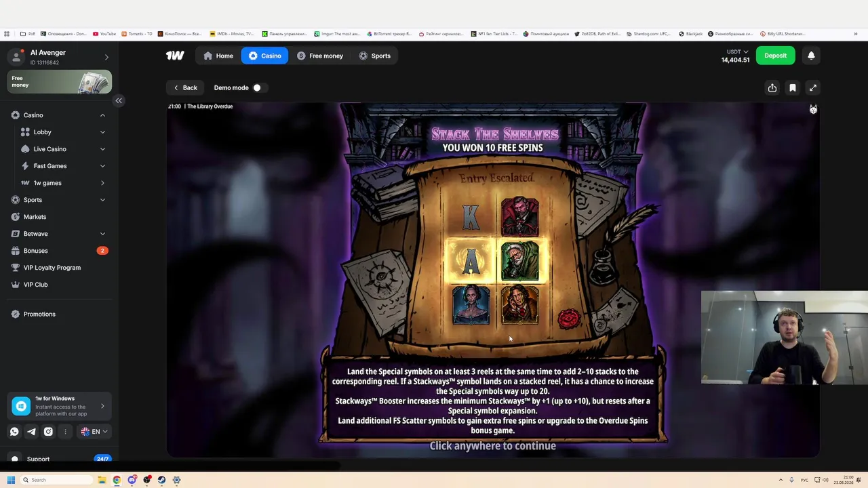Click 'The Library Overdue' game title
The image size is (868, 488).
click(210, 106)
